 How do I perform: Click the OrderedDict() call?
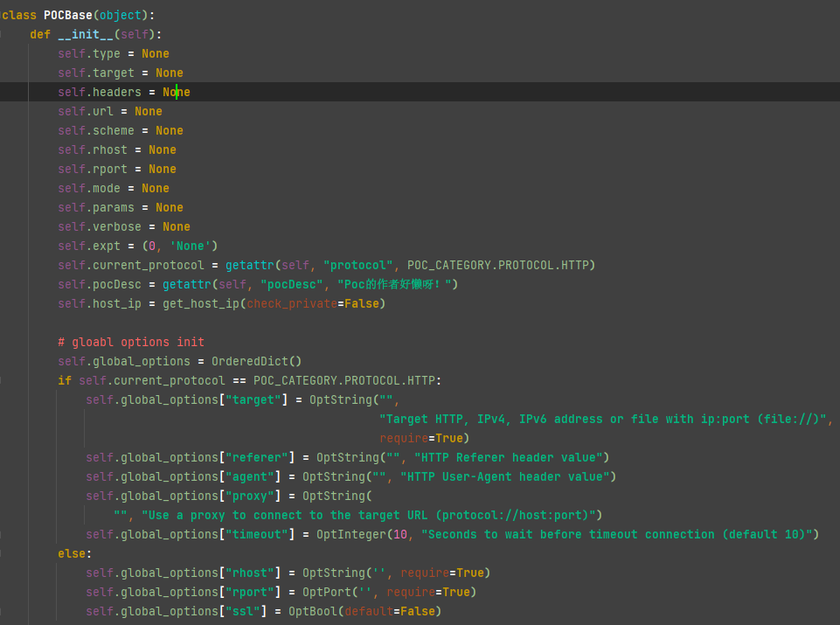[257, 362]
